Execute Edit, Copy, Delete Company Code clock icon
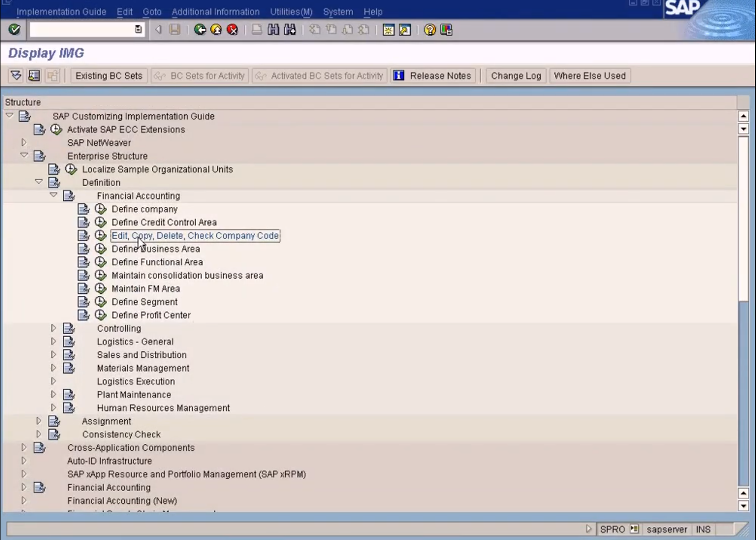 click(x=101, y=236)
